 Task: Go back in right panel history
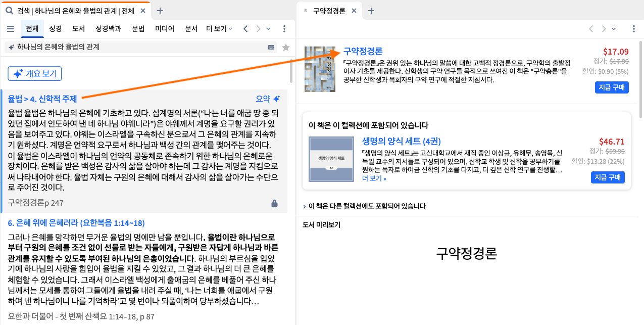tap(591, 29)
